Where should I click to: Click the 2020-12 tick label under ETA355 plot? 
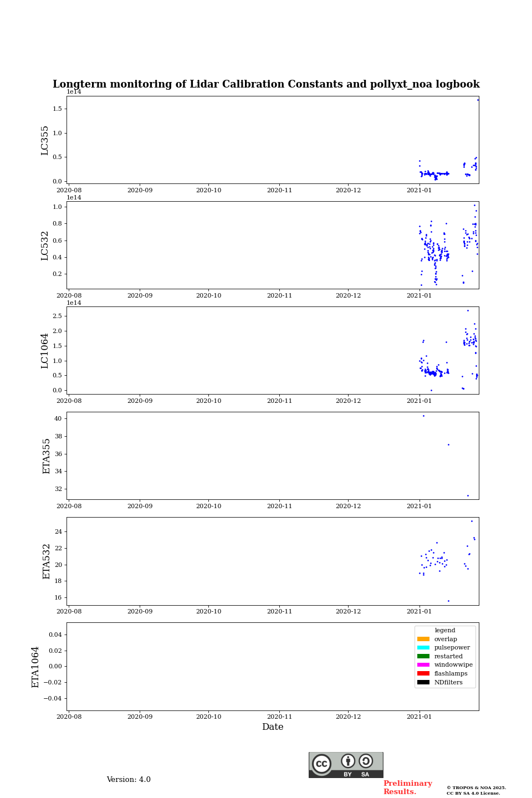click(348, 506)
